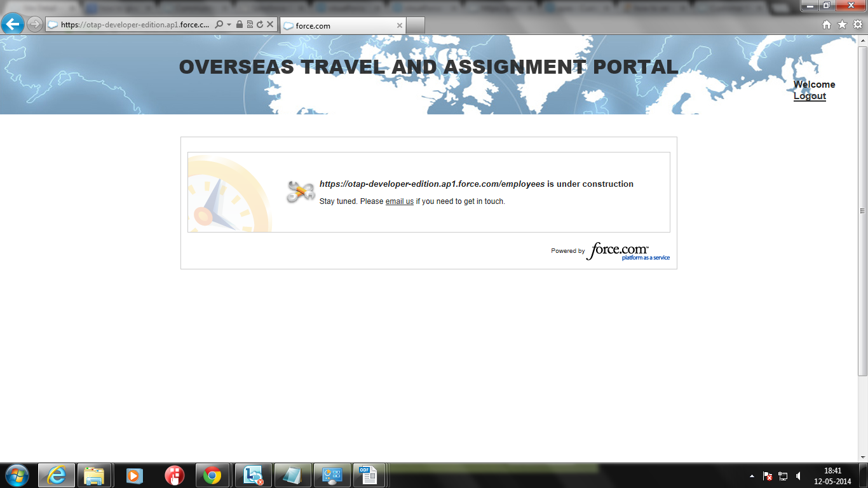Viewport: 868px width, 488px height.
Task: Click the force.com platform as a service logo
Action: click(628, 252)
